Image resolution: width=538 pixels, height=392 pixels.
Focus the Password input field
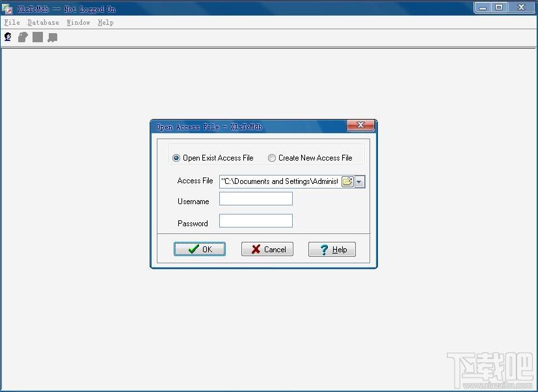click(256, 220)
